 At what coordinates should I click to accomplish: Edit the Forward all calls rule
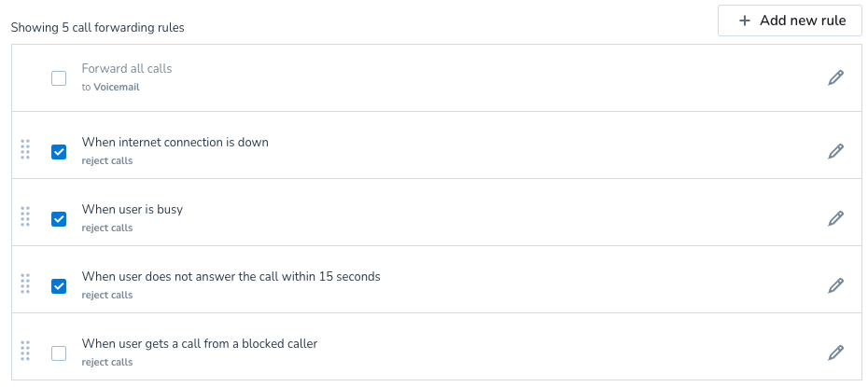(x=835, y=78)
